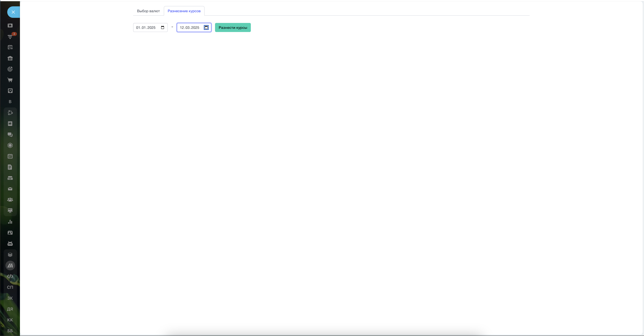
Task: Click the chat bubbles messenger icon
Action: point(10,135)
